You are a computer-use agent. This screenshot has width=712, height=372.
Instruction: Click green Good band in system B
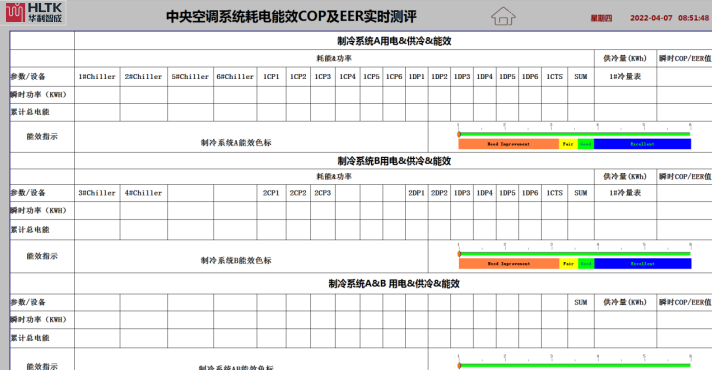(x=586, y=264)
